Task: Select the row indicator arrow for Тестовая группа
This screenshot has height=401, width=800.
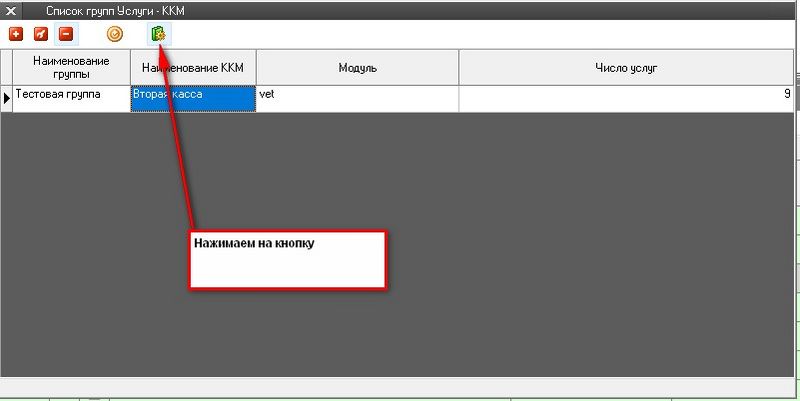Action: 7,98
